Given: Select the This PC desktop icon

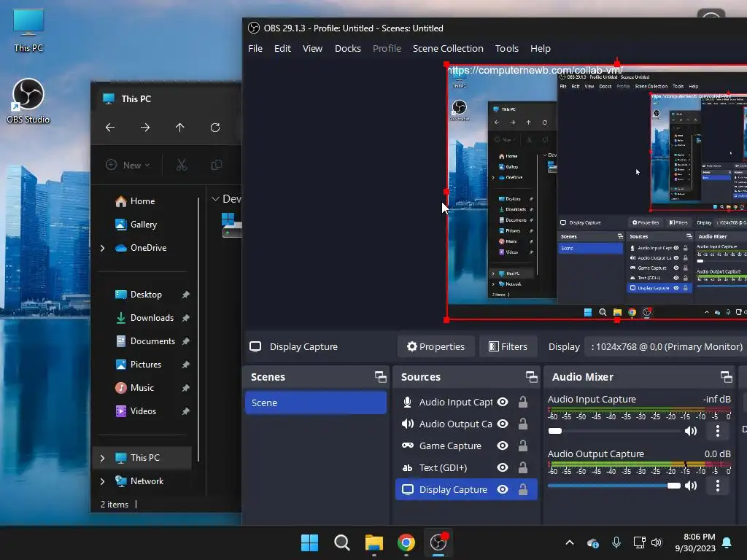Looking at the screenshot, I should 28,29.
